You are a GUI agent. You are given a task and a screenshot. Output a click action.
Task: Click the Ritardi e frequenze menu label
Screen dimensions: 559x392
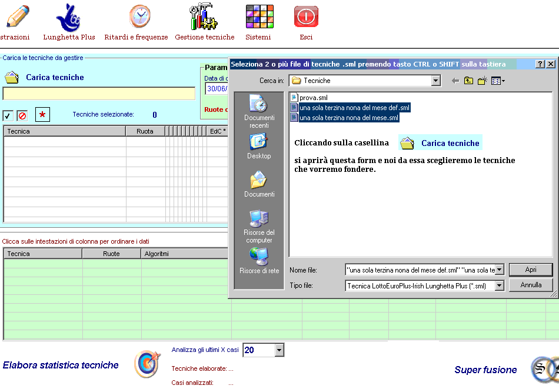136,37
